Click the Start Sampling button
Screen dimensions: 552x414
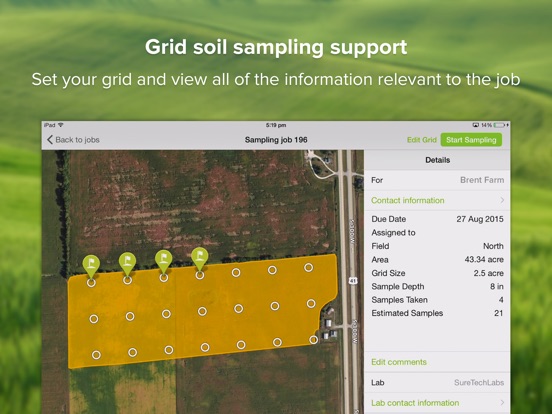471,140
